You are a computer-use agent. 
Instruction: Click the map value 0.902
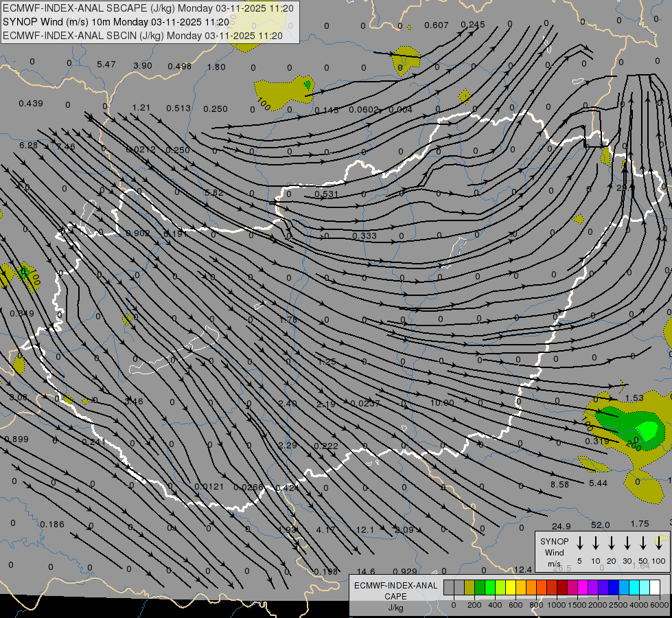[x=138, y=233]
